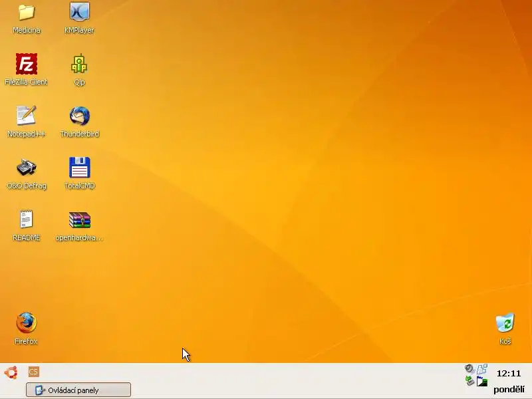This screenshot has width=532, height=399.
Task: Click the Thunderbird icon label text
Action: 79,134
